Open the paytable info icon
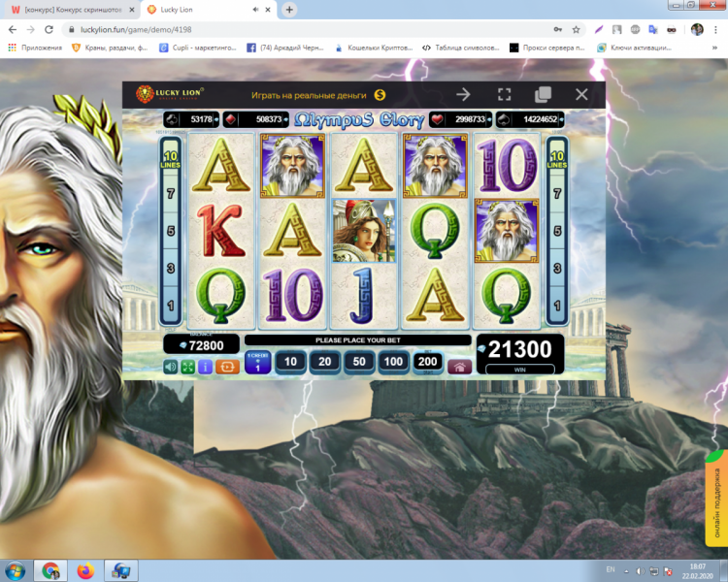This screenshot has width=728, height=582. point(205,367)
